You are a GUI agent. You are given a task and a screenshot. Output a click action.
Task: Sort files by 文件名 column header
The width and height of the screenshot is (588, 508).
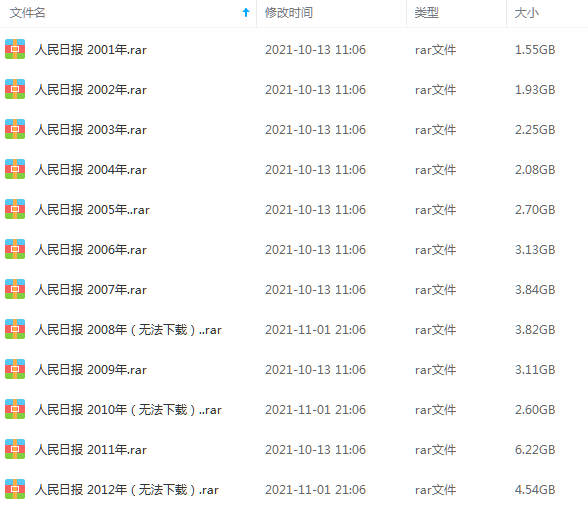(27, 13)
